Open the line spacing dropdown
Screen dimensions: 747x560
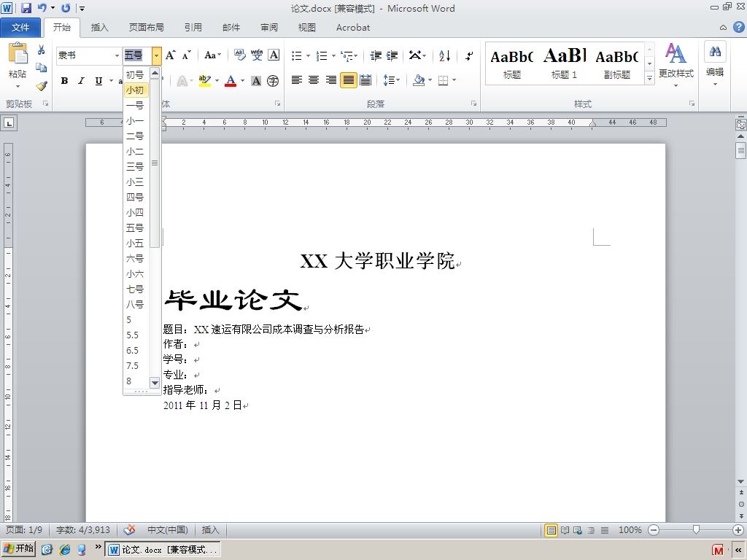[x=392, y=80]
